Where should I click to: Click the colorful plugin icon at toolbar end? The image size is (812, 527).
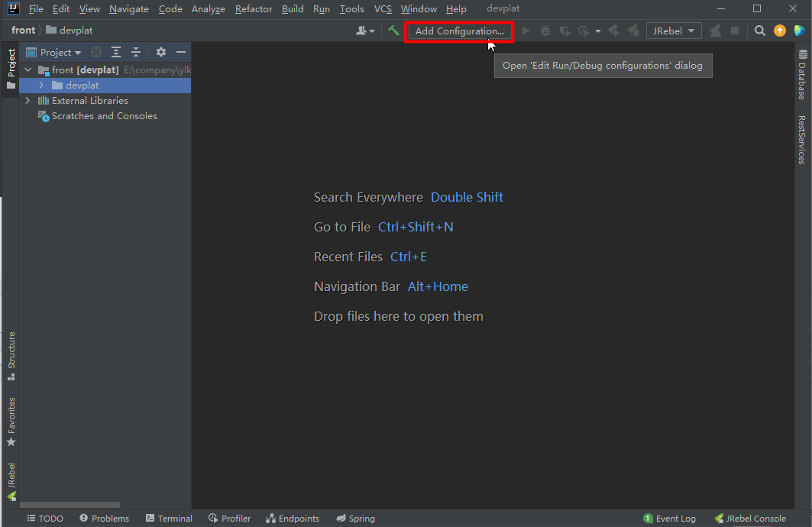point(800,31)
